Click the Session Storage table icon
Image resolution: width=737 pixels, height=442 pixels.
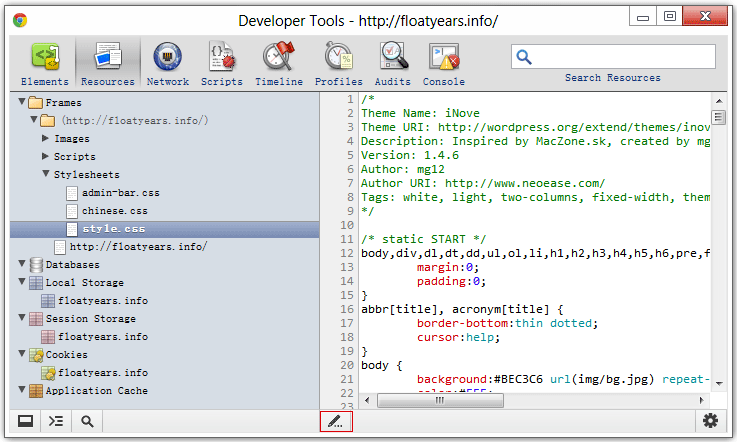(36, 319)
